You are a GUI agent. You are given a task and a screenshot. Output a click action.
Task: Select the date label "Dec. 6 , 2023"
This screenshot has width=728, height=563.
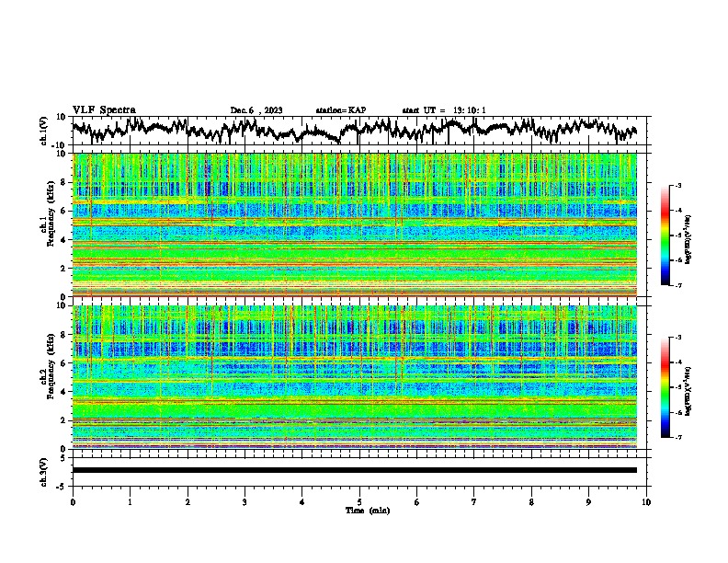pos(256,110)
